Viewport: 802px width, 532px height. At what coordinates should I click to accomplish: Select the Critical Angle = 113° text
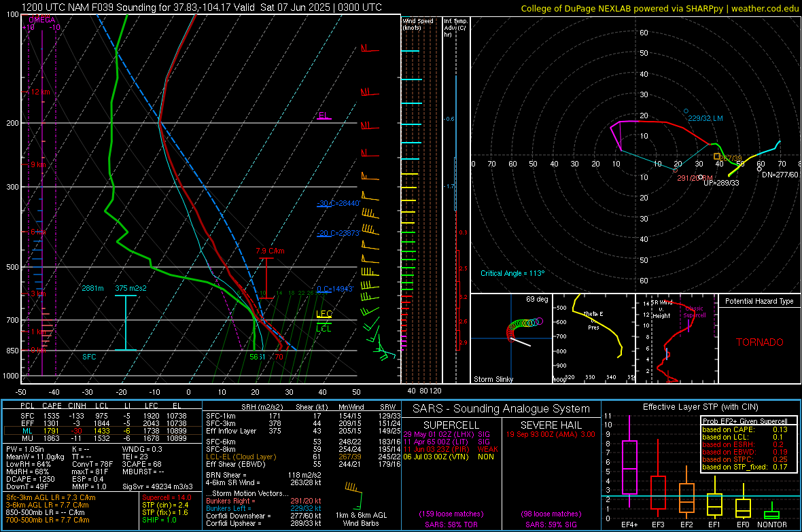[512, 273]
